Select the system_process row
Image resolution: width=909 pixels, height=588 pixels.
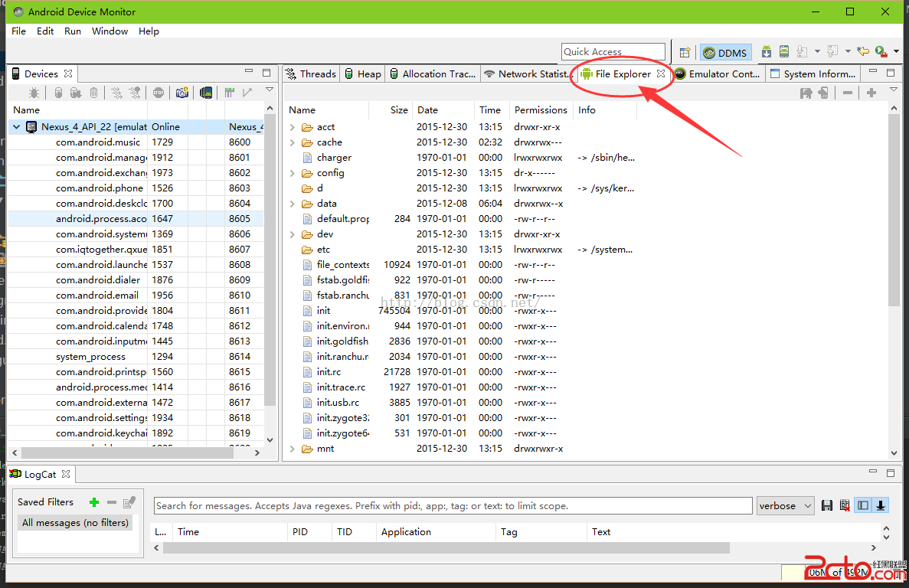pos(135,357)
